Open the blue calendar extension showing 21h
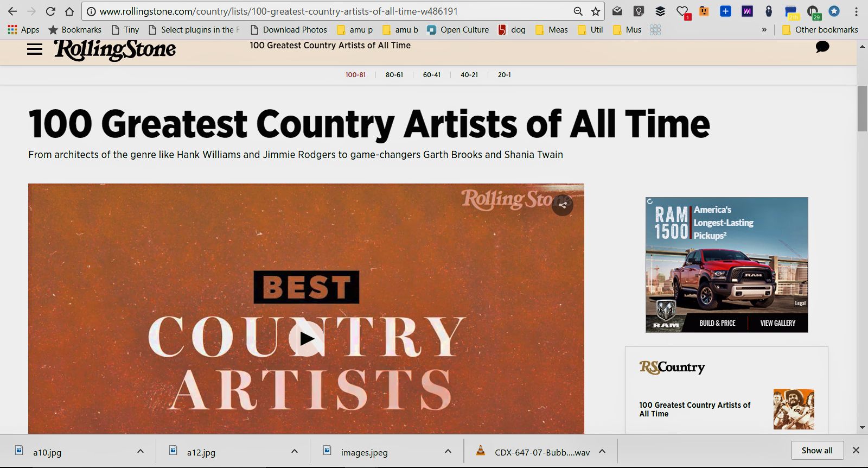 [x=791, y=12]
